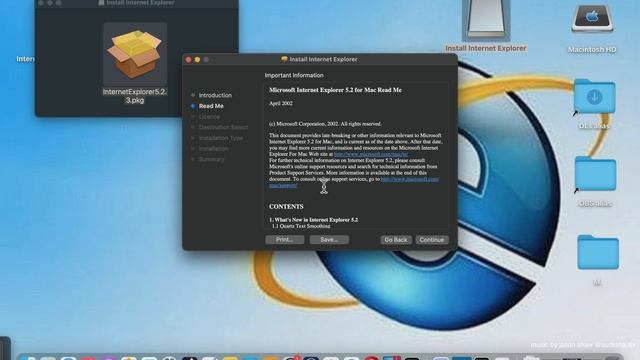The height and width of the screenshot is (360, 640).
Task: Click the Print... button
Action: (x=284, y=240)
